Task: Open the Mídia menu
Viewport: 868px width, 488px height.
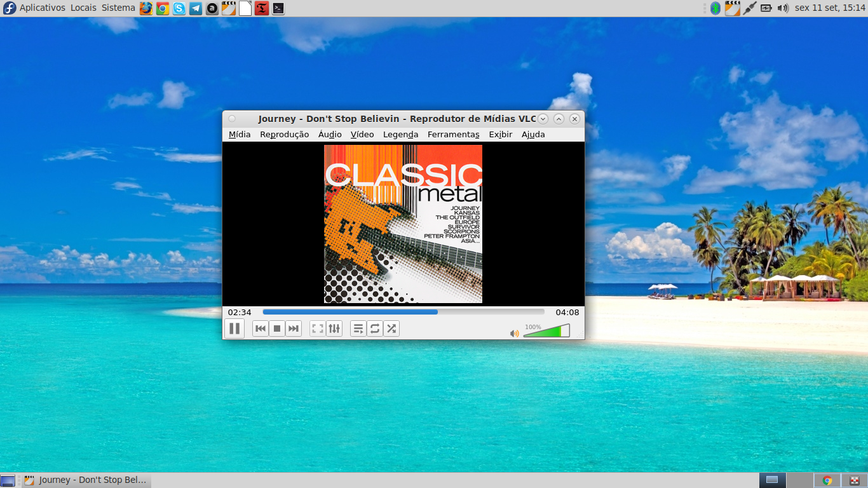Action: point(240,134)
